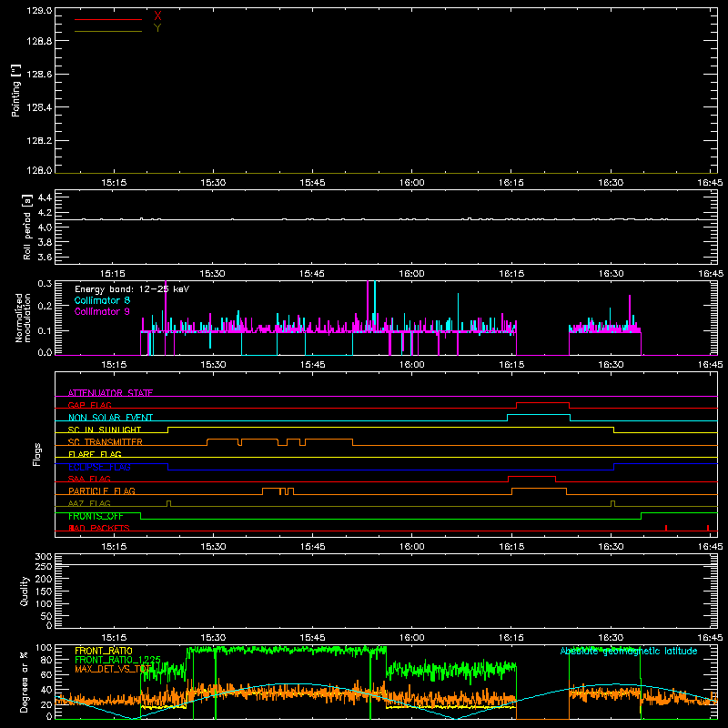This screenshot has height=728, width=728.
Task: Click the olive Y legend line in Pointing plot
Action: pyautogui.click(x=108, y=32)
